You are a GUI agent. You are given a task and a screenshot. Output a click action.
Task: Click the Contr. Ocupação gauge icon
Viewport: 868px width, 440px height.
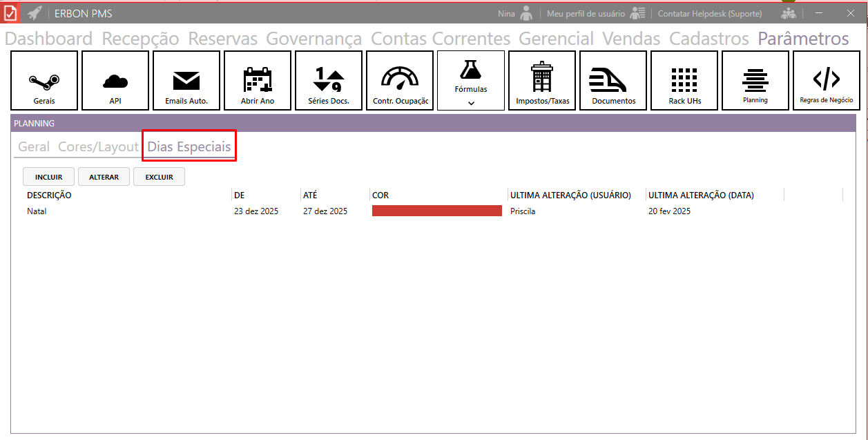click(400, 79)
